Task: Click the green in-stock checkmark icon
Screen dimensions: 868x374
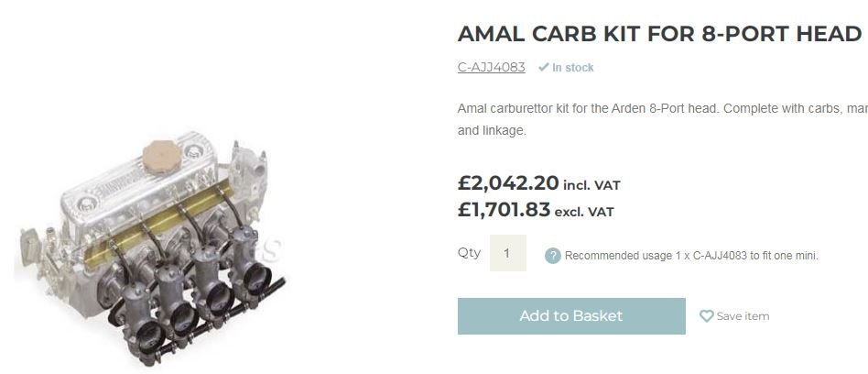Action: tap(544, 68)
